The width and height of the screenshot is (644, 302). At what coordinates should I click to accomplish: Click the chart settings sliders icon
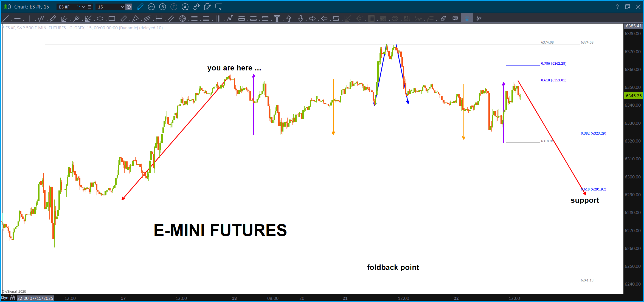(479, 19)
